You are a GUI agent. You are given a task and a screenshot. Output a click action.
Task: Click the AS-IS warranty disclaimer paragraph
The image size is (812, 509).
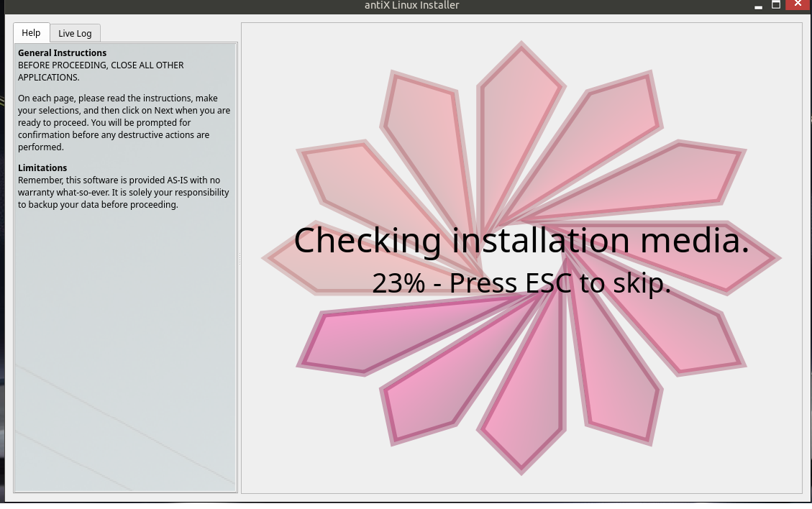(123, 192)
